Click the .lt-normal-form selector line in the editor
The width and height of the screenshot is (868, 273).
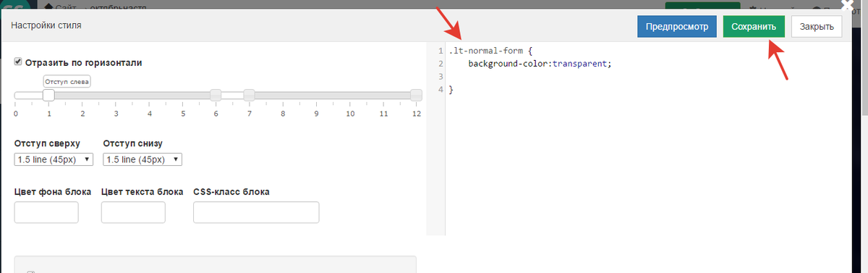[490, 51]
